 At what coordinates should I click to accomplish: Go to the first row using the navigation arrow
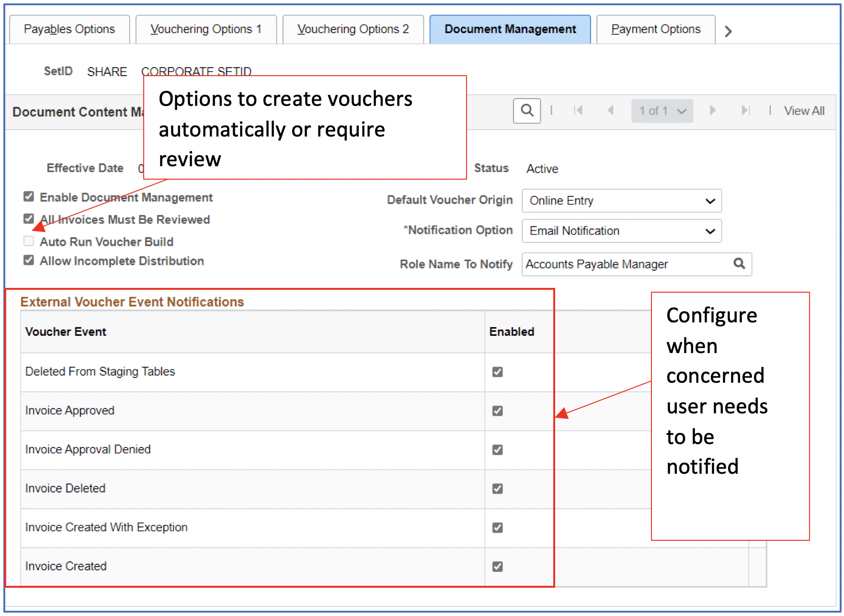click(x=578, y=111)
